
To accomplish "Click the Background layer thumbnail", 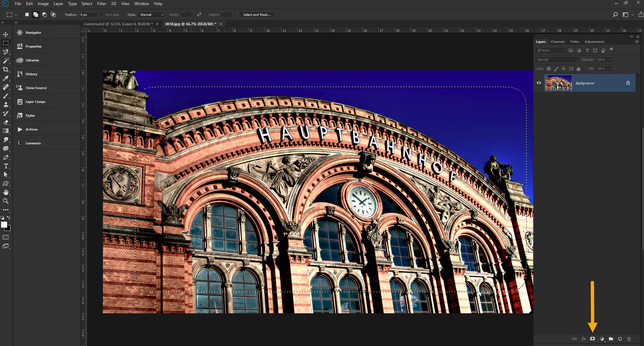I will coord(558,83).
